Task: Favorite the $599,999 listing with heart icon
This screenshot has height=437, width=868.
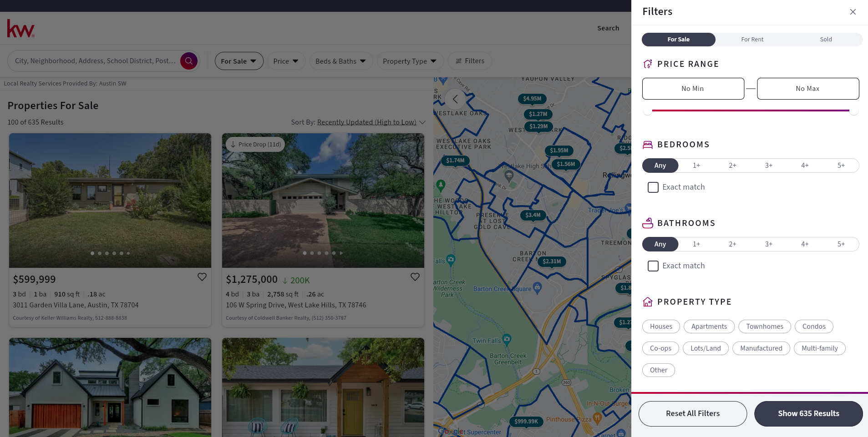Action: click(202, 277)
